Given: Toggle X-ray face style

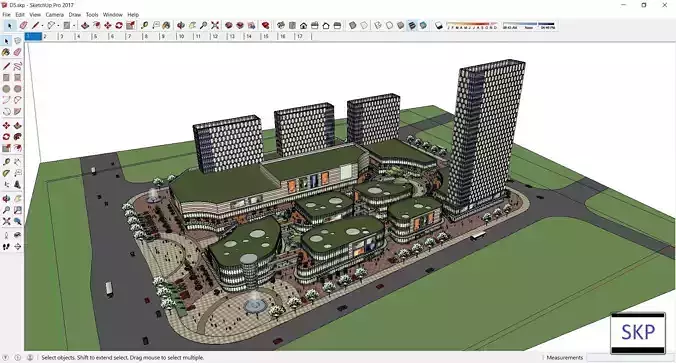Looking at the screenshot, I should pos(353,26).
